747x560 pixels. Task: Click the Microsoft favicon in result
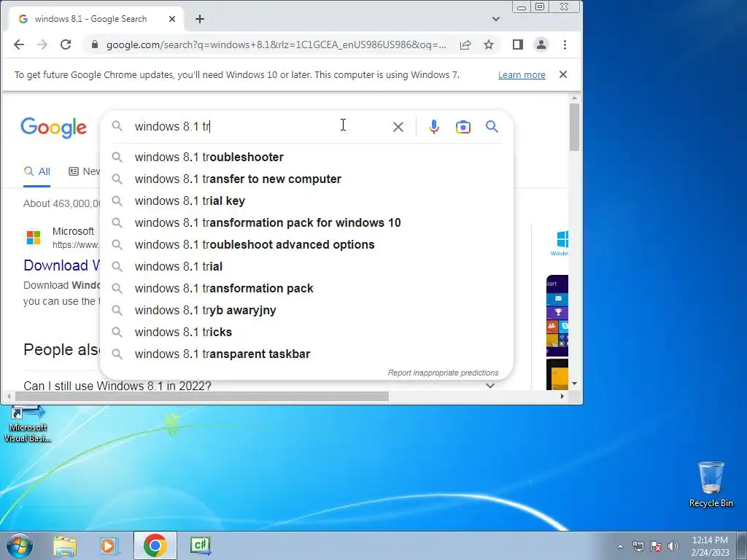(34, 237)
